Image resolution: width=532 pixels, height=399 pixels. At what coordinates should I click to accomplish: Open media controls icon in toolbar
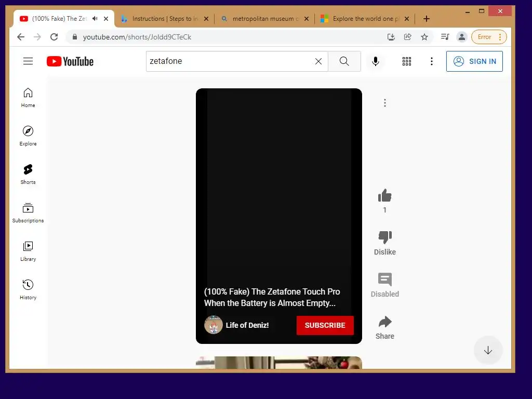click(x=445, y=37)
